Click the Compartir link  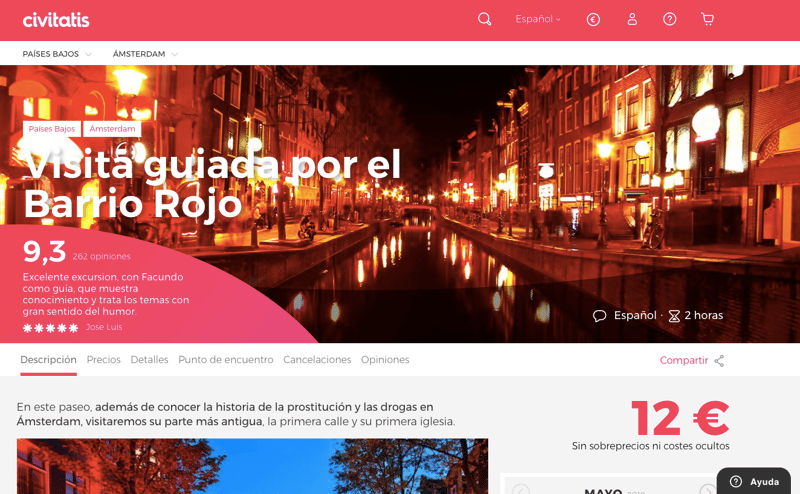coord(683,361)
